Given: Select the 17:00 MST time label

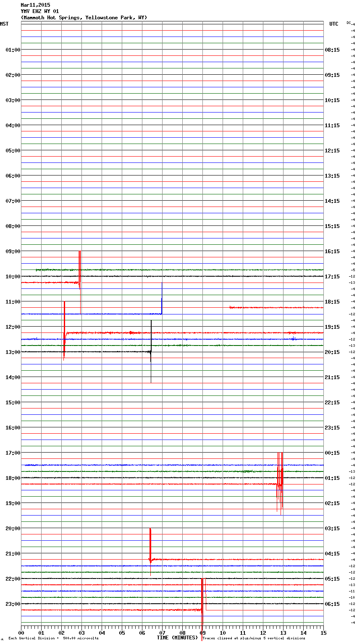Looking at the screenshot, I should (x=13, y=453).
